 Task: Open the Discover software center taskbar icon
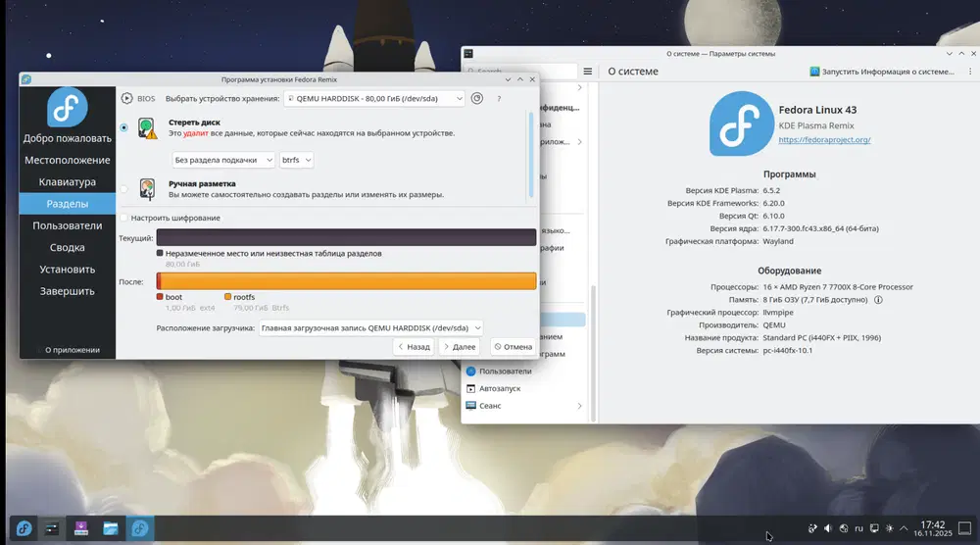(x=81, y=528)
